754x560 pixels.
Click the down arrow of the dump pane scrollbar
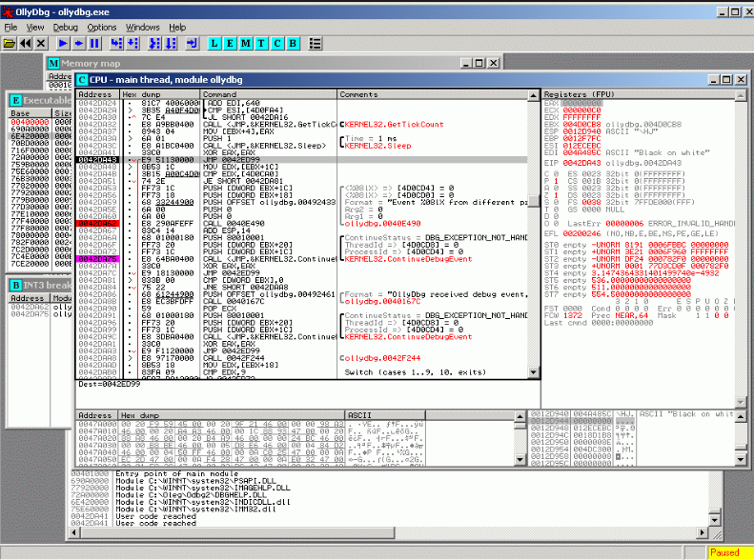(x=520, y=460)
